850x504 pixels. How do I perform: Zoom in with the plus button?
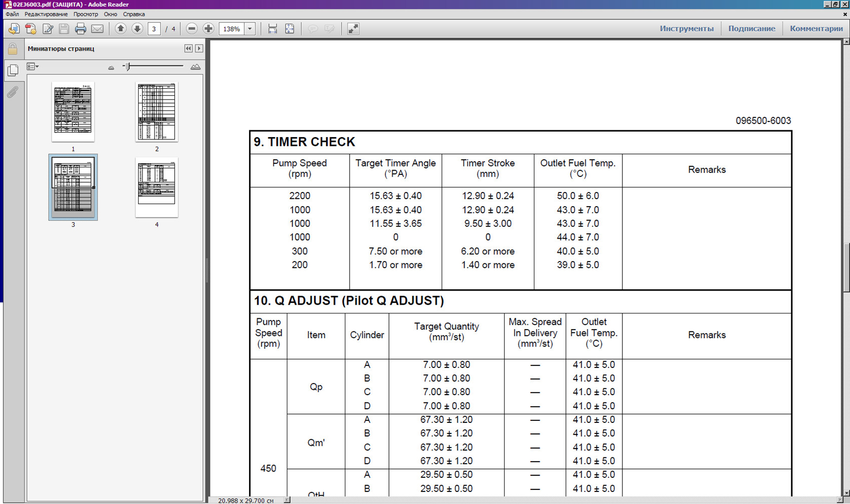(x=208, y=29)
